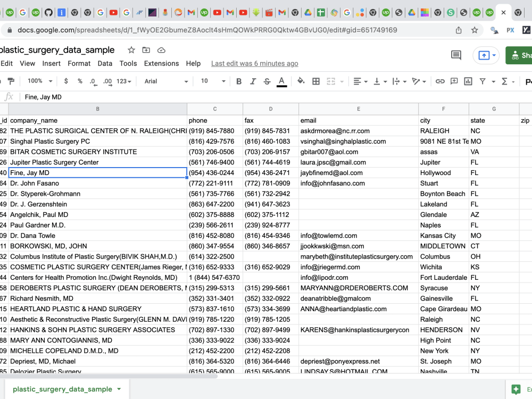Select column B header
This screenshot has width=532, height=399.
[98, 109]
